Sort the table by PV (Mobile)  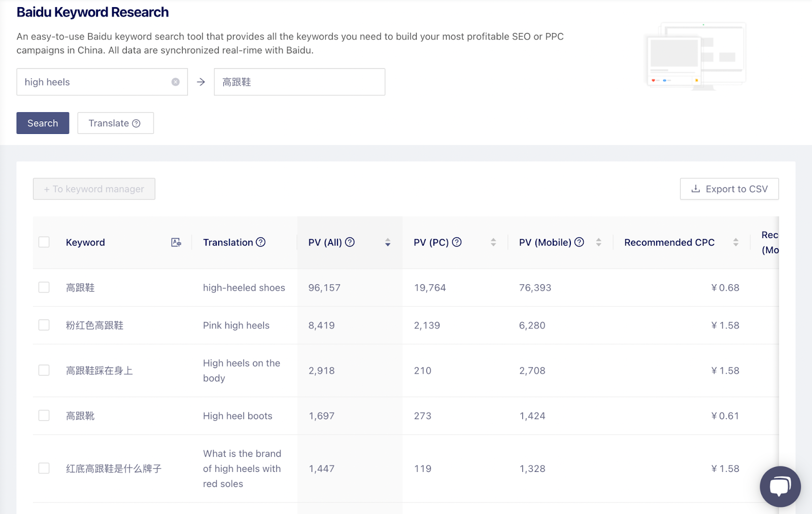[599, 243]
